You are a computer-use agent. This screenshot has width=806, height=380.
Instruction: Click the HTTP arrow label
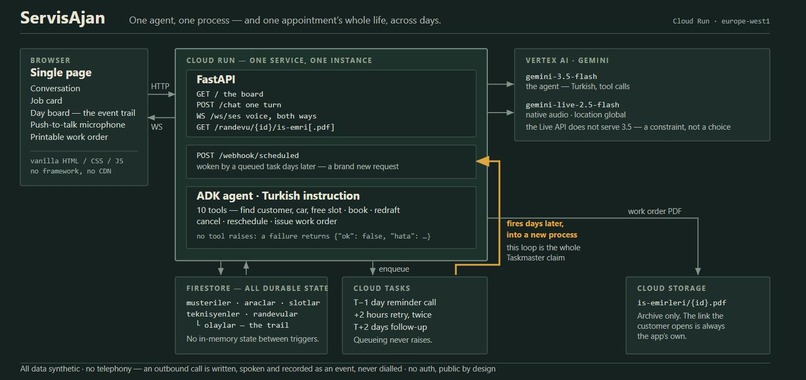(160, 86)
